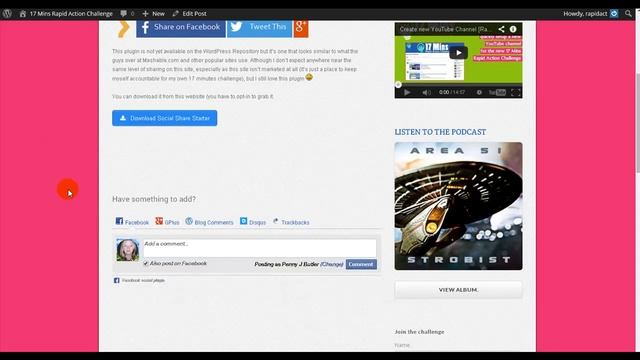This screenshot has width=640, height=360.
Task: Mute the video volume icon
Action: coord(426,92)
